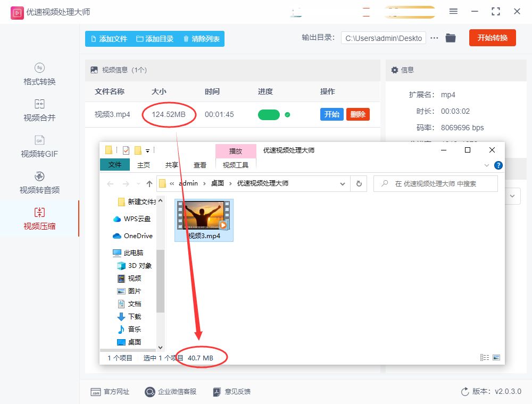Image resolution: width=532 pixels, height=404 pixels.
Task: Click the 桌面 breadcrumb in address bar
Action: [x=218, y=183]
